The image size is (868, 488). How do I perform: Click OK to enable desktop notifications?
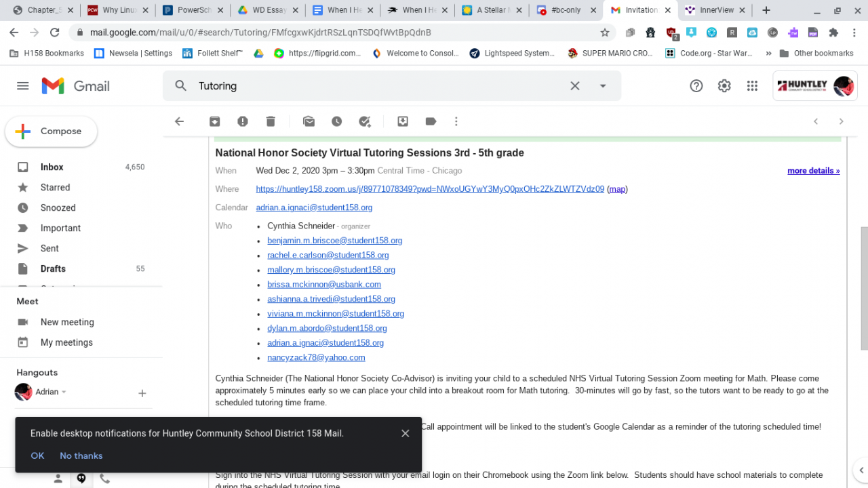(x=37, y=455)
